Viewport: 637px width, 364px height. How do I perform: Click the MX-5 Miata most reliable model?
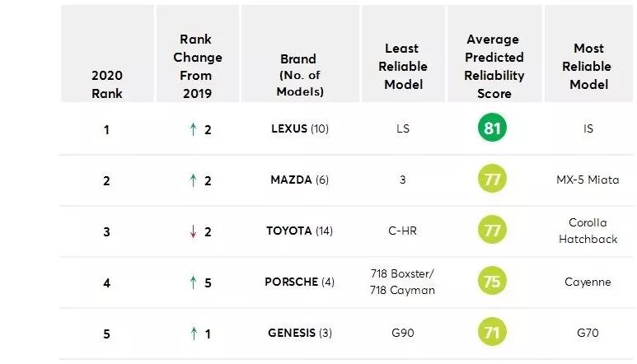click(x=587, y=180)
